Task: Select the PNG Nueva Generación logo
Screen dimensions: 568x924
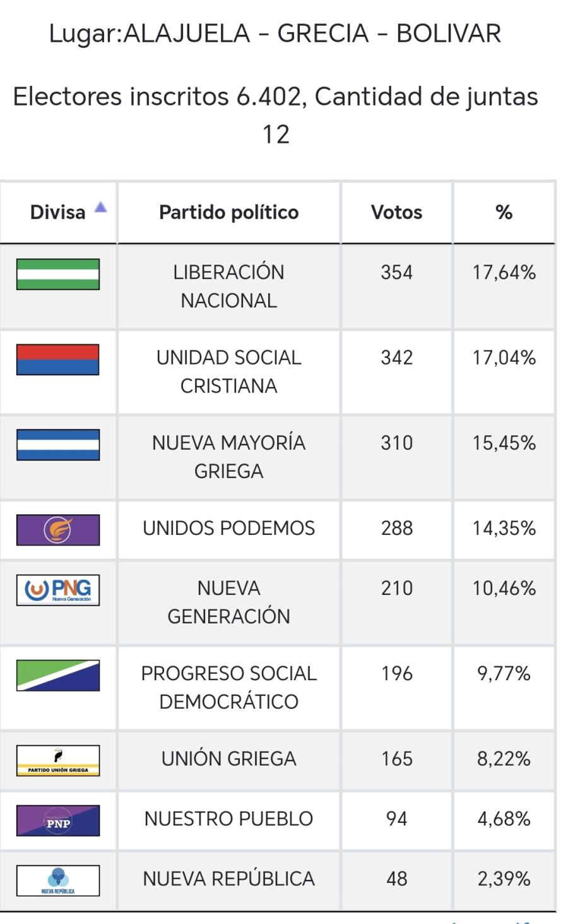Action: (58, 589)
